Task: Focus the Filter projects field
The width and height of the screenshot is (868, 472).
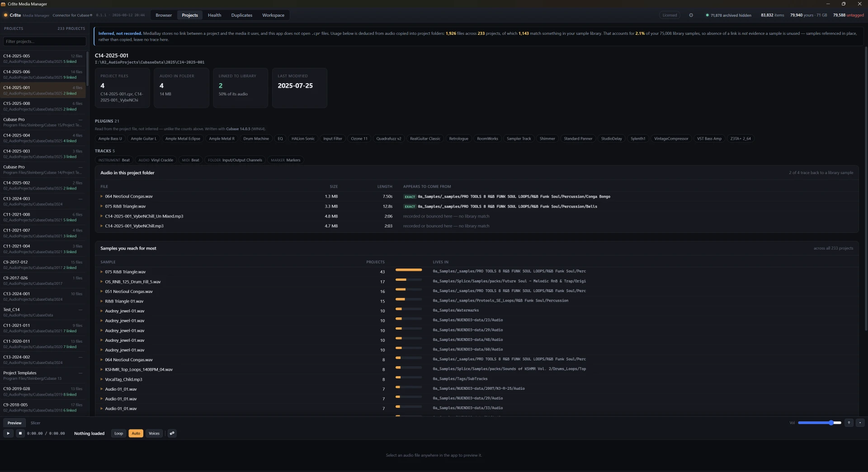Action: (44, 41)
